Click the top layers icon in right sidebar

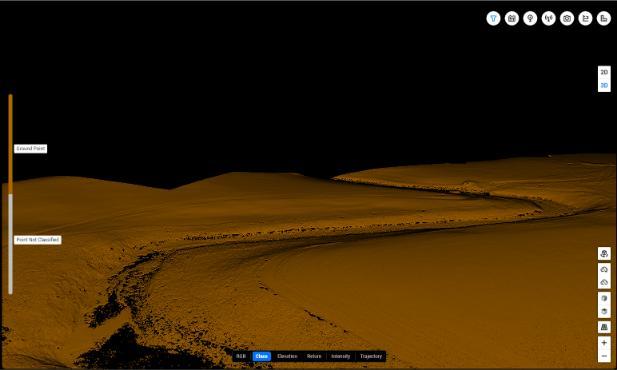(x=604, y=253)
